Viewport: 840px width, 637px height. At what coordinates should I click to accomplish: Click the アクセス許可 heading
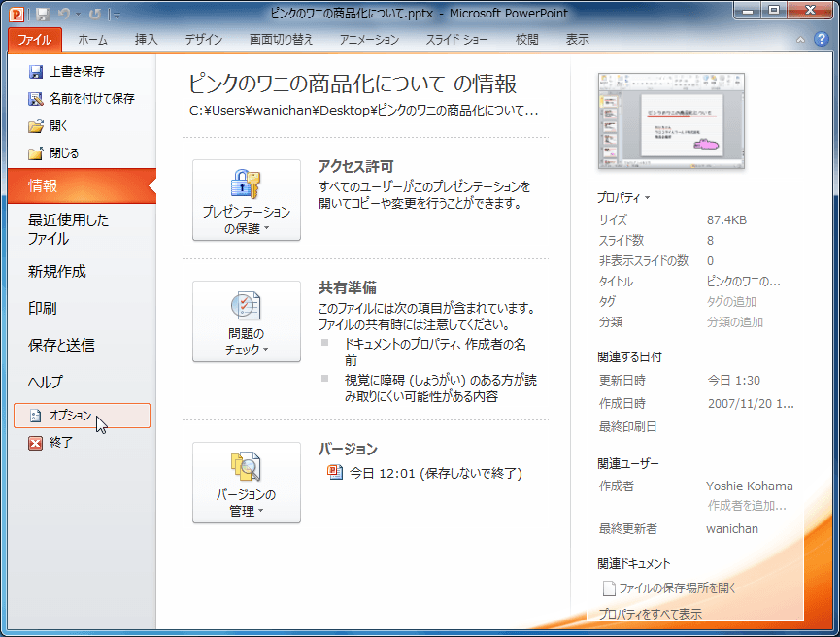[x=355, y=167]
